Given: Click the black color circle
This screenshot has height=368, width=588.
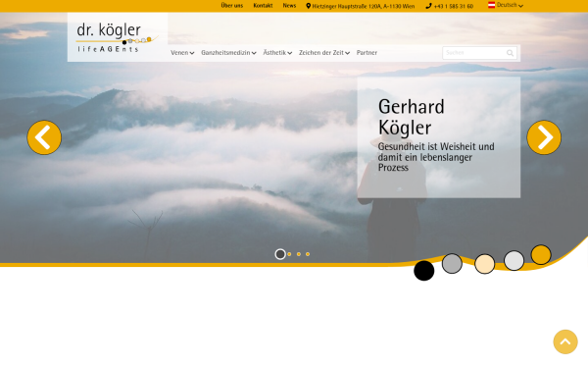Looking at the screenshot, I should [423, 271].
